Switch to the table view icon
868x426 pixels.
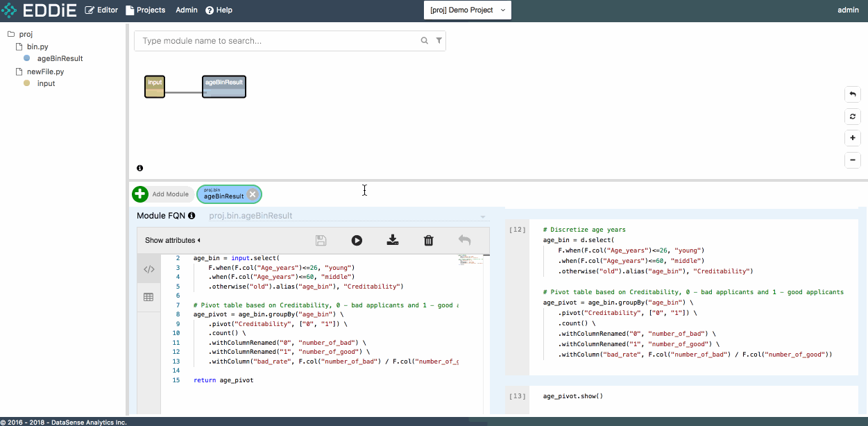pos(148,297)
